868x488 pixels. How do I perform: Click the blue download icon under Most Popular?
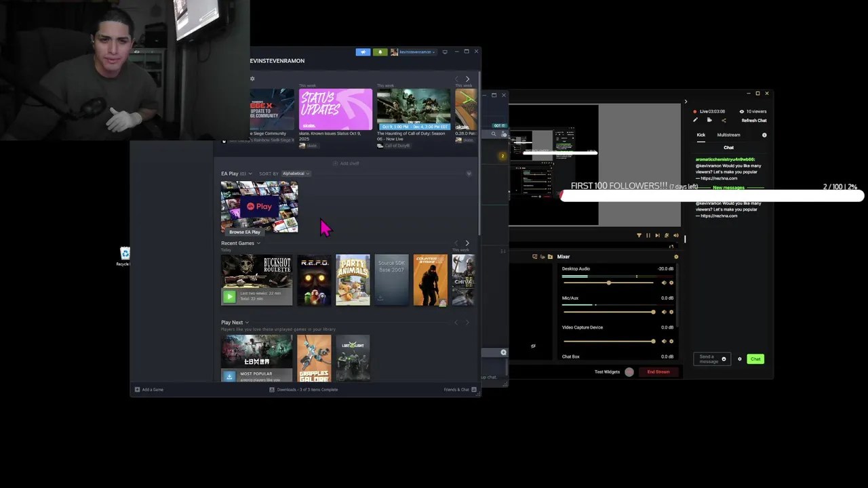click(x=229, y=376)
